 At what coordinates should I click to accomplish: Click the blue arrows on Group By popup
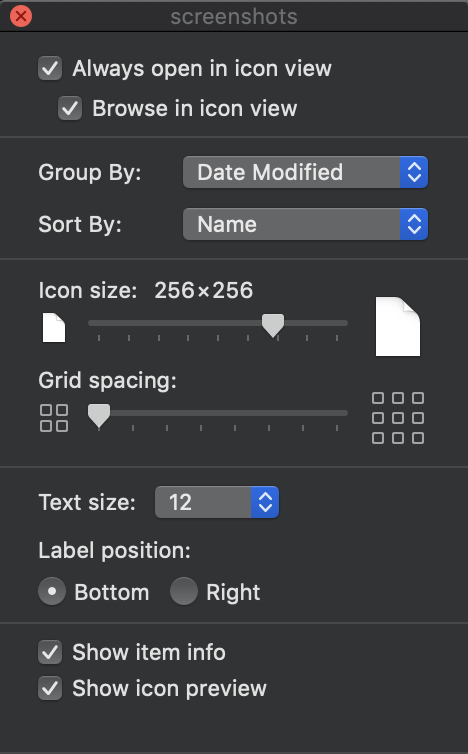point(414,172)
